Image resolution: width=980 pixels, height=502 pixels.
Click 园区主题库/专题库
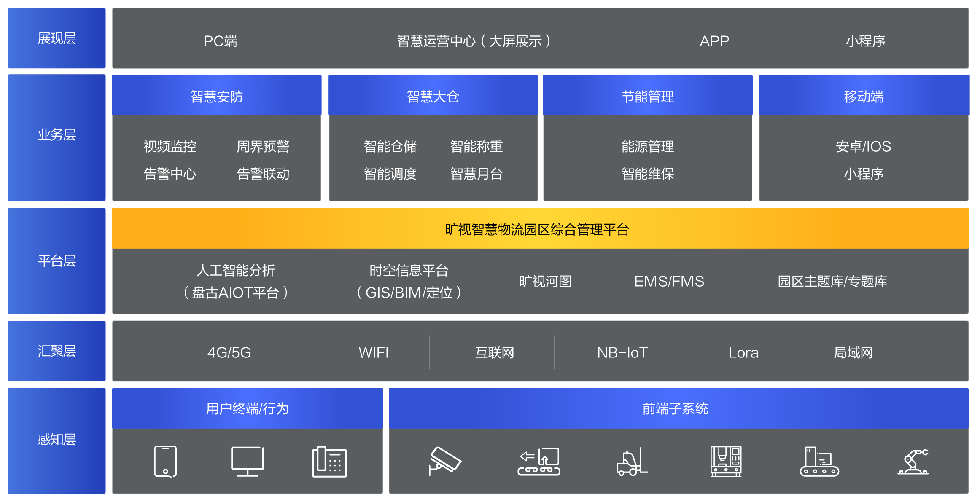point(832,281)
